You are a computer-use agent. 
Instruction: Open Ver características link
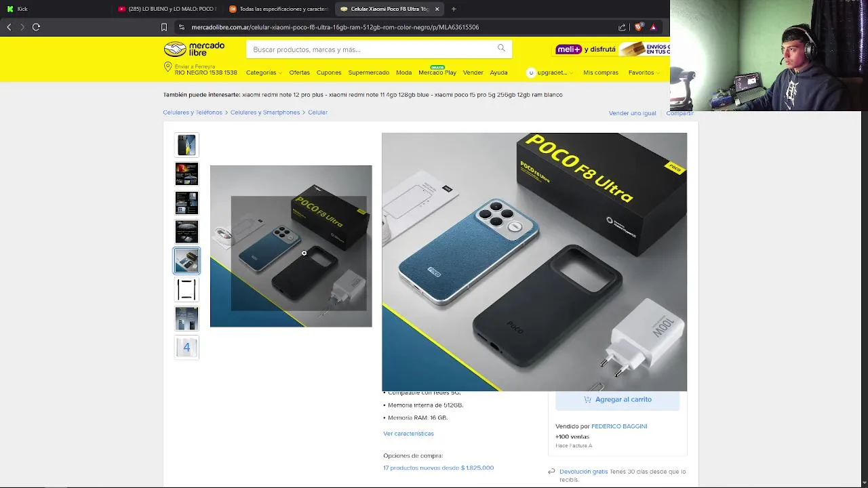click(x=408, y=434)
